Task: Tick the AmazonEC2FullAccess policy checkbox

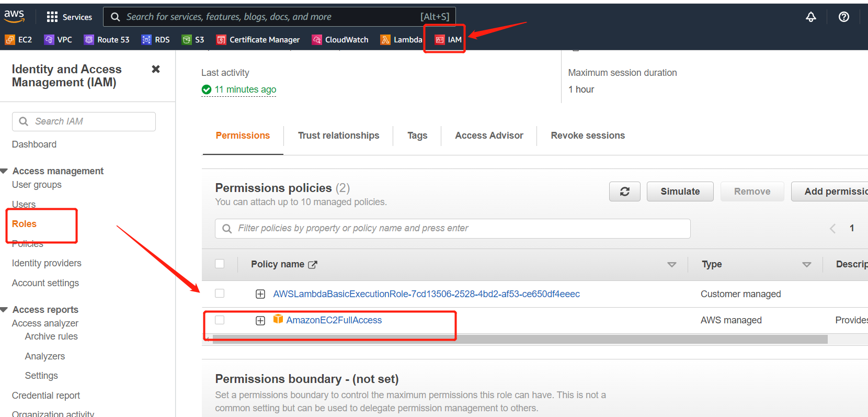Action: pos(220,320)
